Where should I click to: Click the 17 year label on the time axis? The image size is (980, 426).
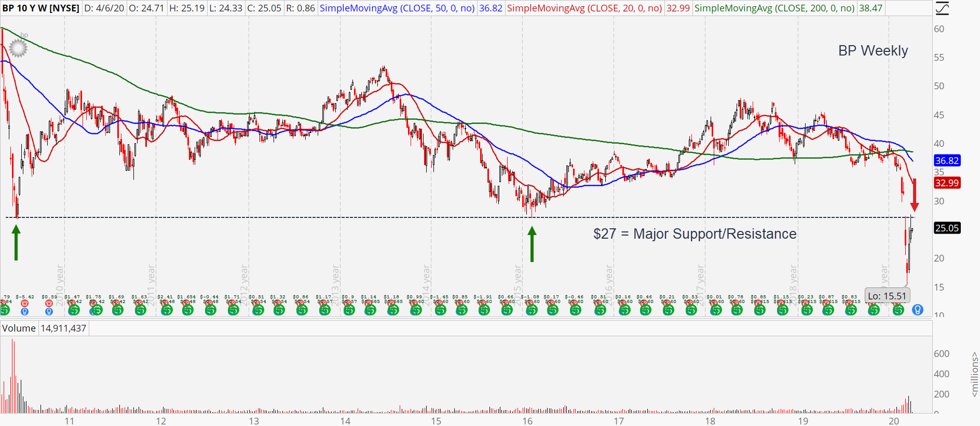coord(619,421)
